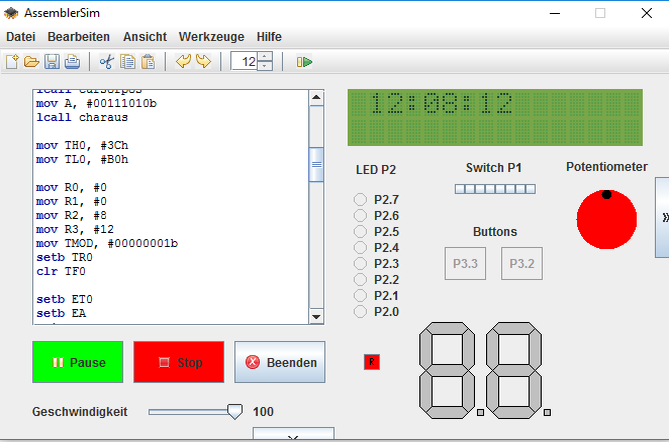Click the Geschwindigkeit speed slider handle
Viewport: 669px width, 442px height.
(x=235, y=411)
